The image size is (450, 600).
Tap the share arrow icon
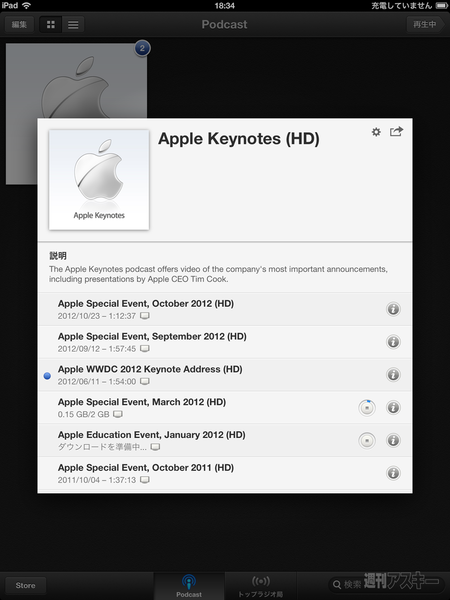pyautogui.click(x=396, y=131)
